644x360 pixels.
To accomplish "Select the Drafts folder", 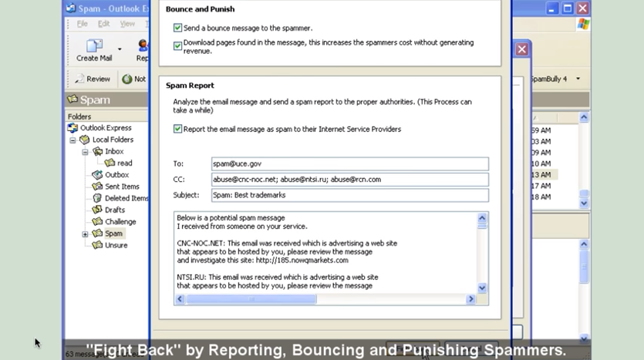I will coord(115,210).
